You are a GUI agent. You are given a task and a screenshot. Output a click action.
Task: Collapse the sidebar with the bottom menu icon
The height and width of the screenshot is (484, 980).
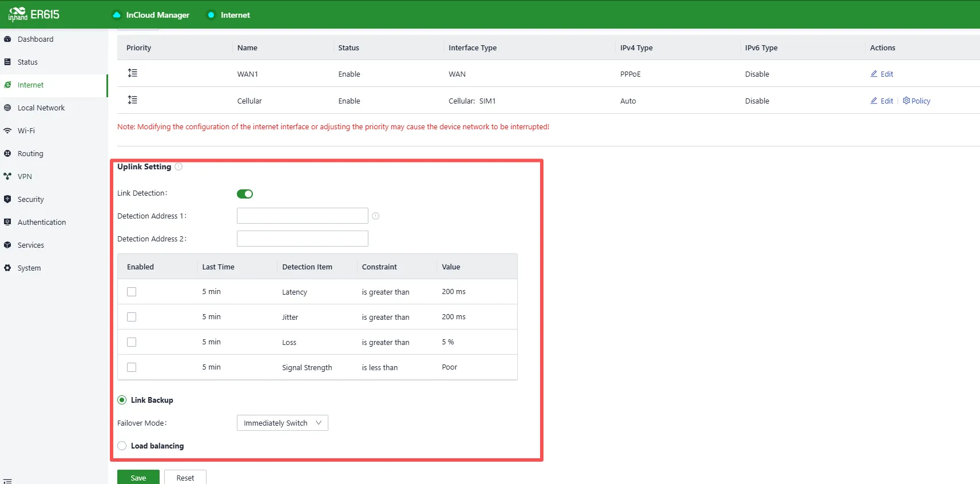point(7,481)
